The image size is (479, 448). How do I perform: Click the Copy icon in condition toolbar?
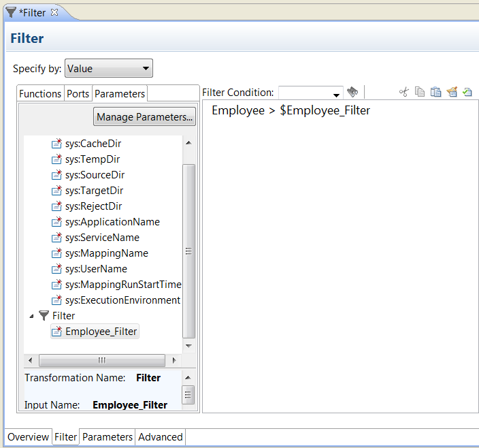pyautogui.click(x=420, y=92)
